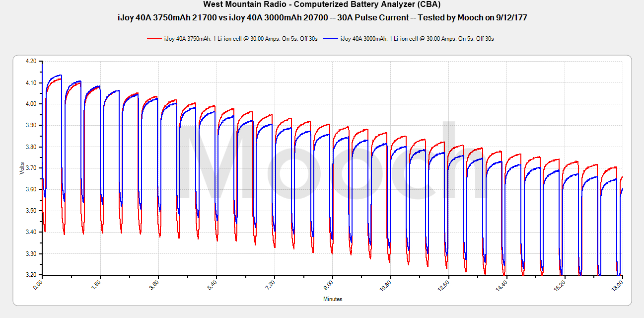The width and height of the screenshot is (644, 318).
Task: Click the 3.20 y-axis tick label
Action: 31,275
